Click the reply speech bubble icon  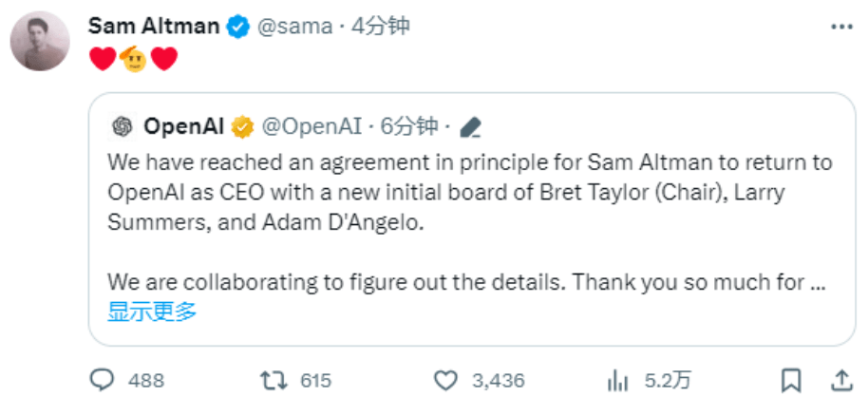tap(103, 380)
